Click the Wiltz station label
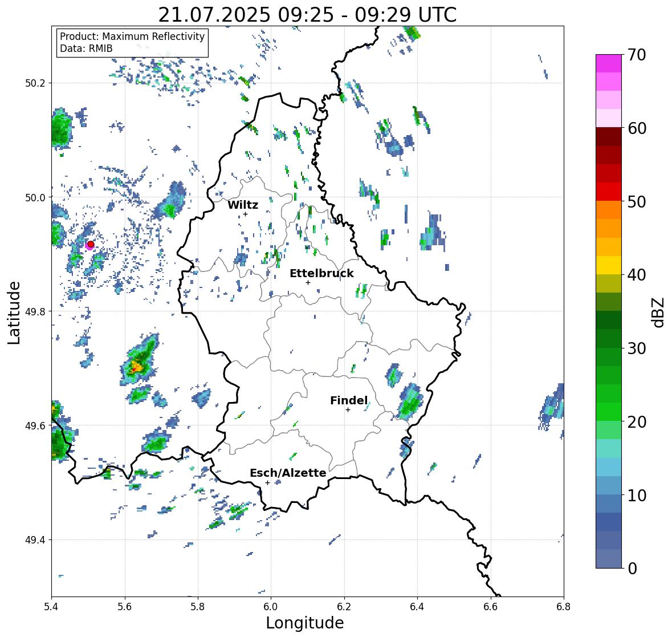672x637 pixels. click(243, 205)
